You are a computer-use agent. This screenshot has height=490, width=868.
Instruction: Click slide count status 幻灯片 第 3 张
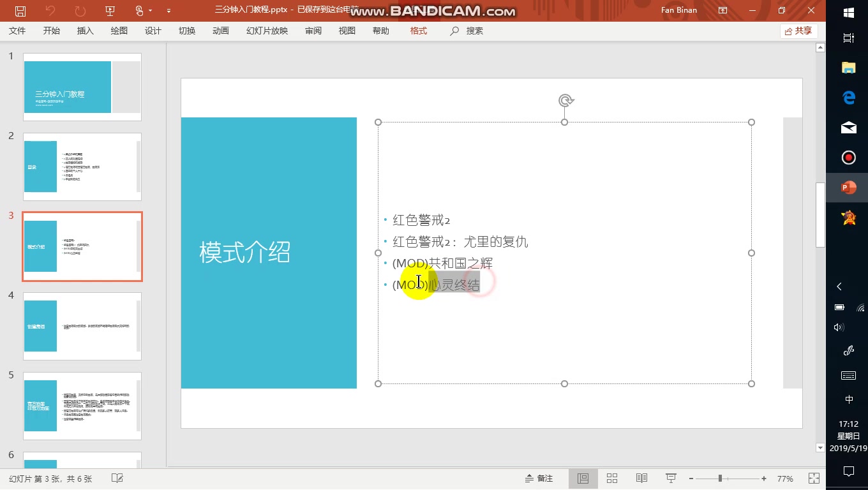(x=50, y=479)
